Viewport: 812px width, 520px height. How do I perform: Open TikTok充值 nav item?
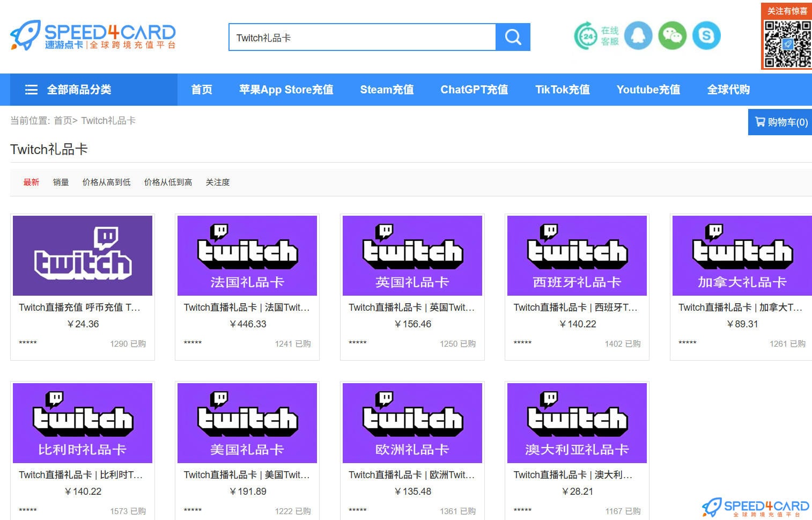pyautogui.click(x=563, y=90)
